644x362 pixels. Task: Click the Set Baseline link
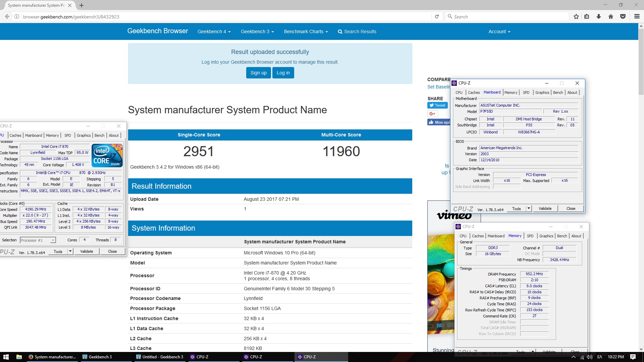pyautogui.click(x=439, y=87)
